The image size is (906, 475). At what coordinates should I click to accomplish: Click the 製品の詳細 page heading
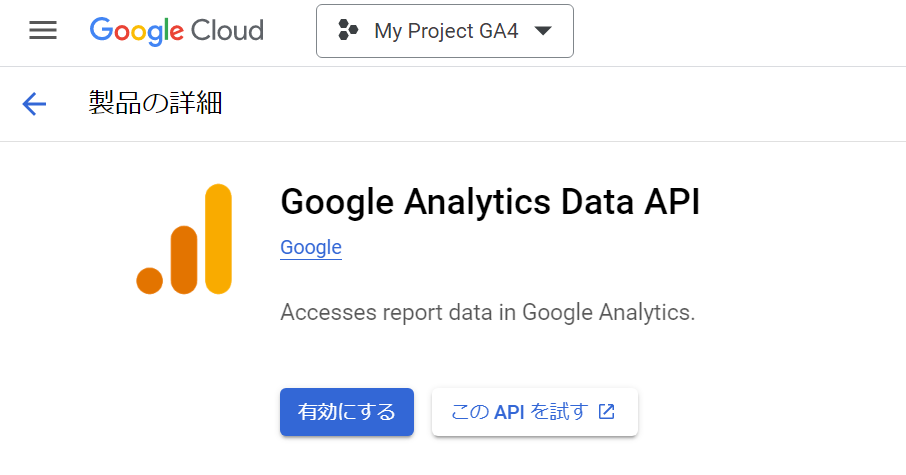pyautogui.click(x=155, y=103)
